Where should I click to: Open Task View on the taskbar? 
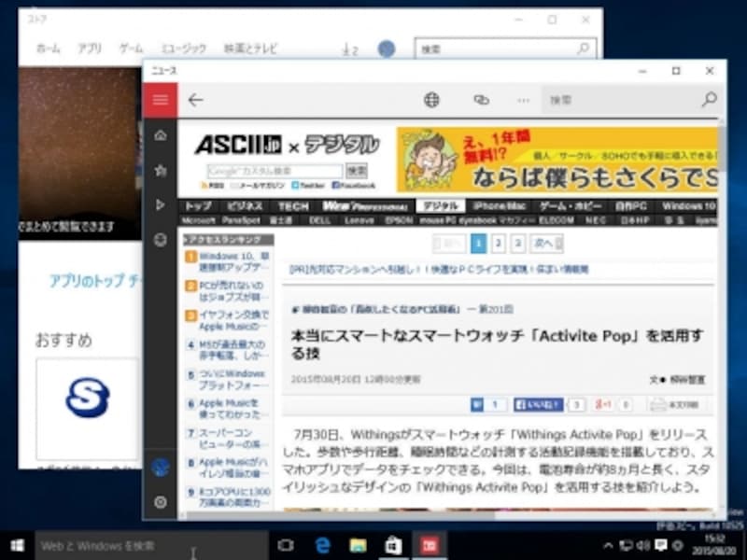coord(285,545)
